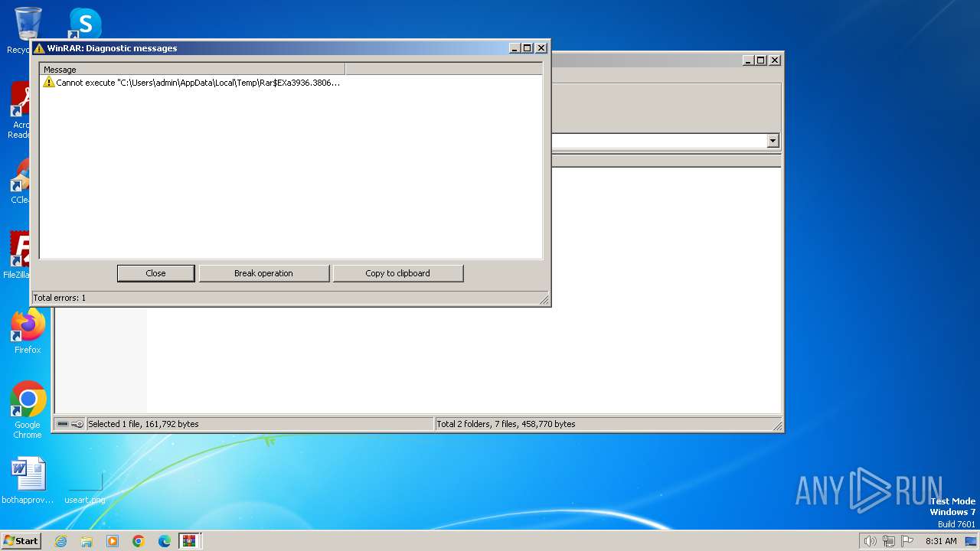Click the title bar warning icon of the diagnostic dialog

[39, 48]
